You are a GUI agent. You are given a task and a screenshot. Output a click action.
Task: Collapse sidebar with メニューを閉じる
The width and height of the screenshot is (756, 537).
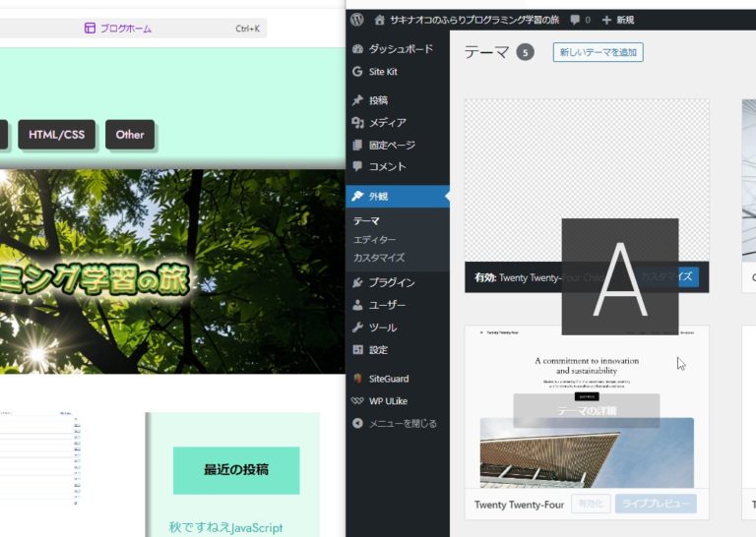[403, 424]
